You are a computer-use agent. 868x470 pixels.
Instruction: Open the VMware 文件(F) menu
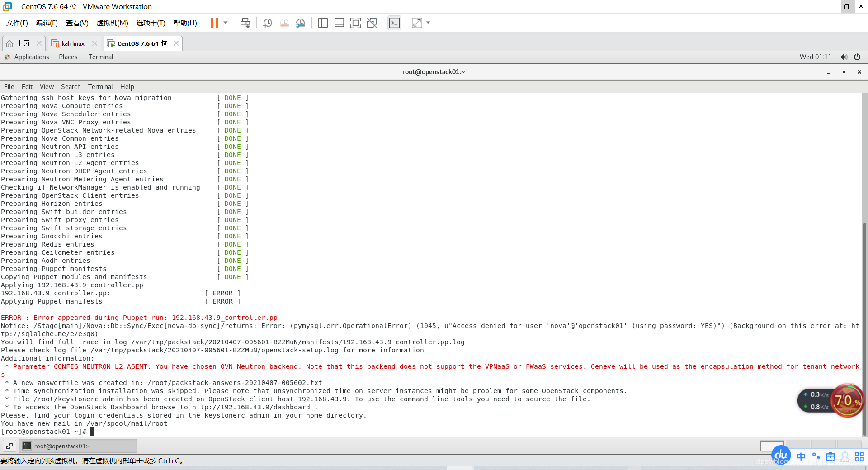coord(17,23)
